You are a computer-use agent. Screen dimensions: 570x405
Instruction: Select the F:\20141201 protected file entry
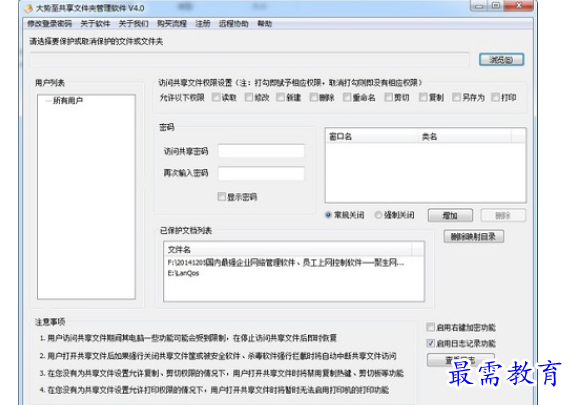286,262
